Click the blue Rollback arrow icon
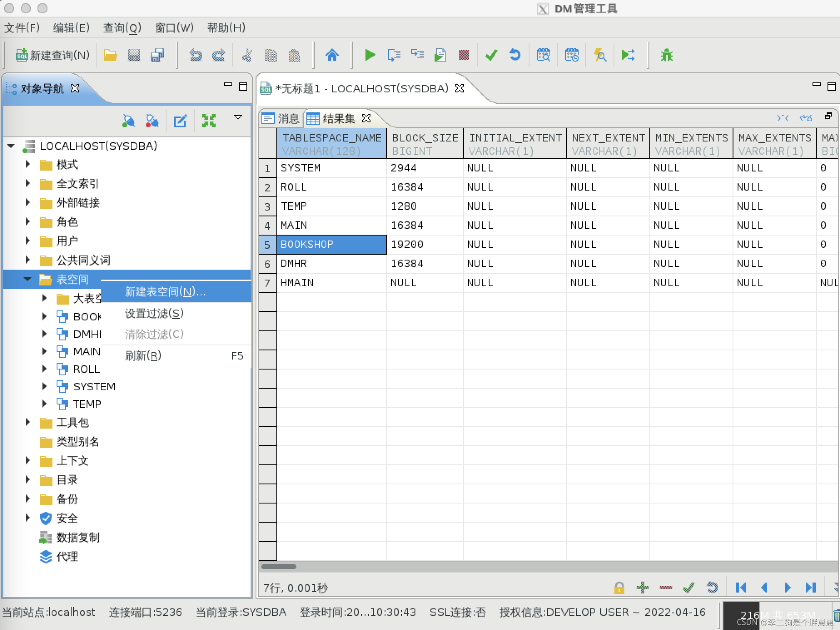 click(515, 55)
